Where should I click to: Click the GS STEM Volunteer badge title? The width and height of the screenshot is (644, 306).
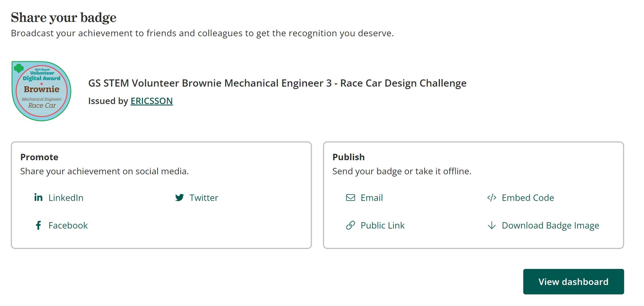(x=277, y=83)
